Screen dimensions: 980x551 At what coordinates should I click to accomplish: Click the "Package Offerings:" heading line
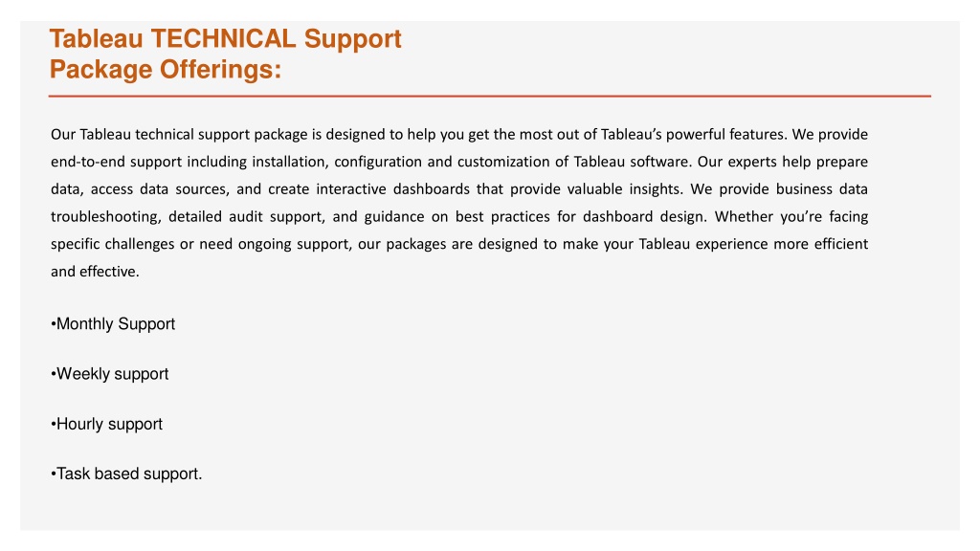[166, 70]
